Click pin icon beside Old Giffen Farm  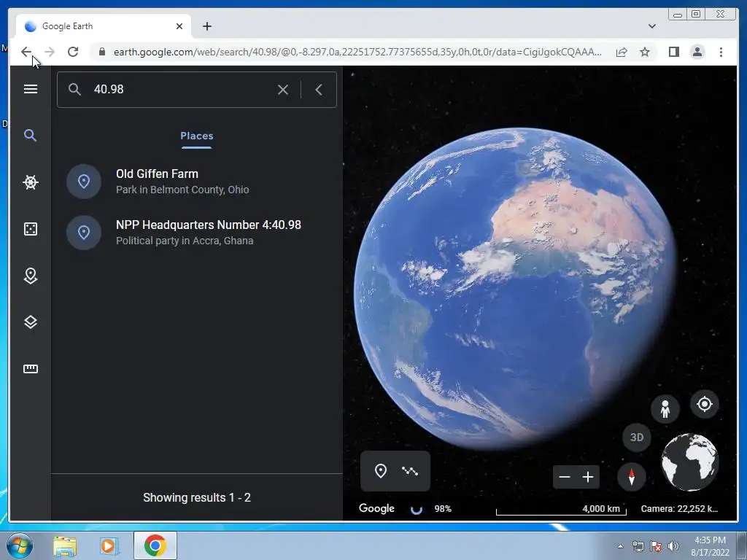coord(84,182)
